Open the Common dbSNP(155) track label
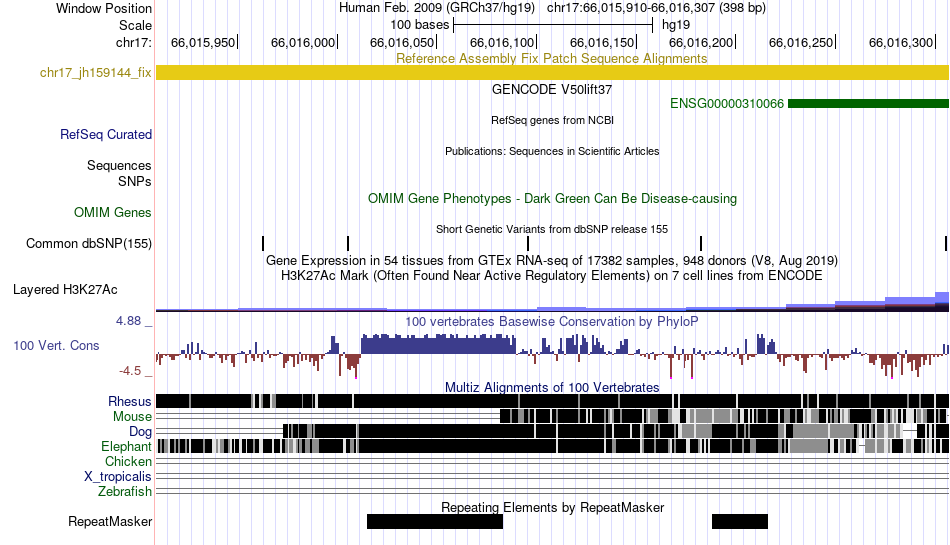 pyautogui.click(x=89, y=243)
